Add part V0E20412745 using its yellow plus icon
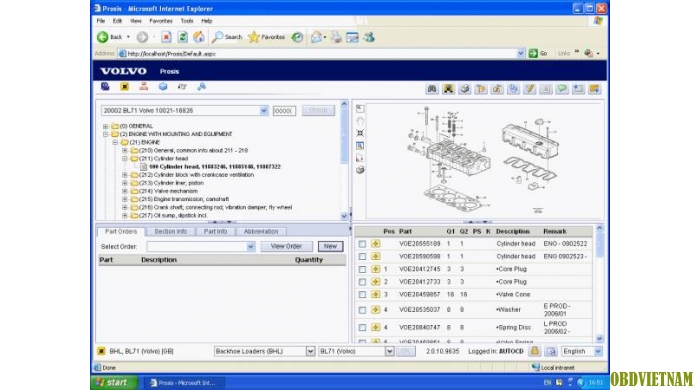The image size is (700, 390). [x=375, y=269]
